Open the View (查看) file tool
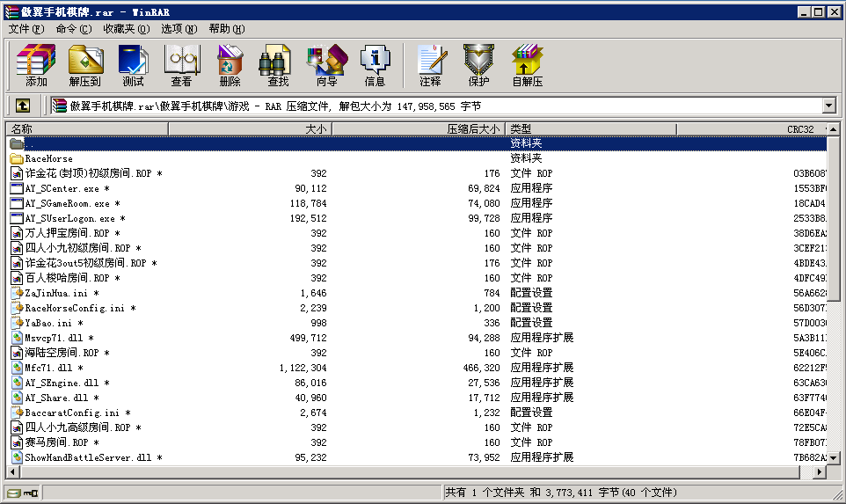This screenshot has height=504, width=846. click(181, 66)
